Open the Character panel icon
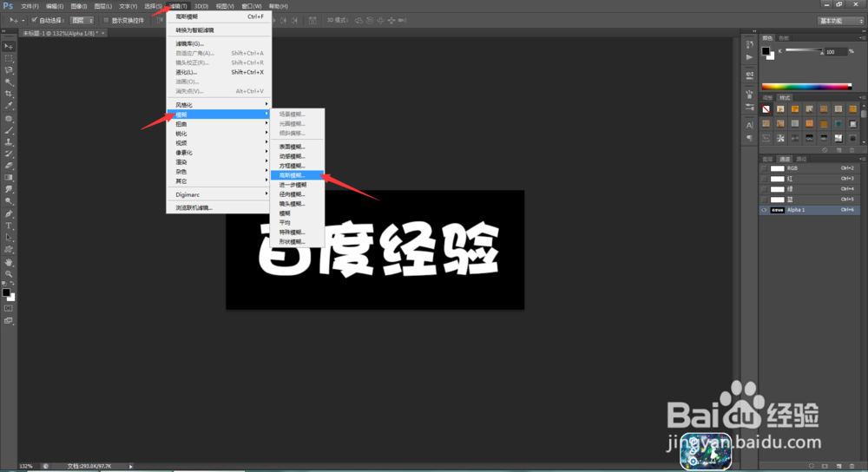 tap(750, 125)
